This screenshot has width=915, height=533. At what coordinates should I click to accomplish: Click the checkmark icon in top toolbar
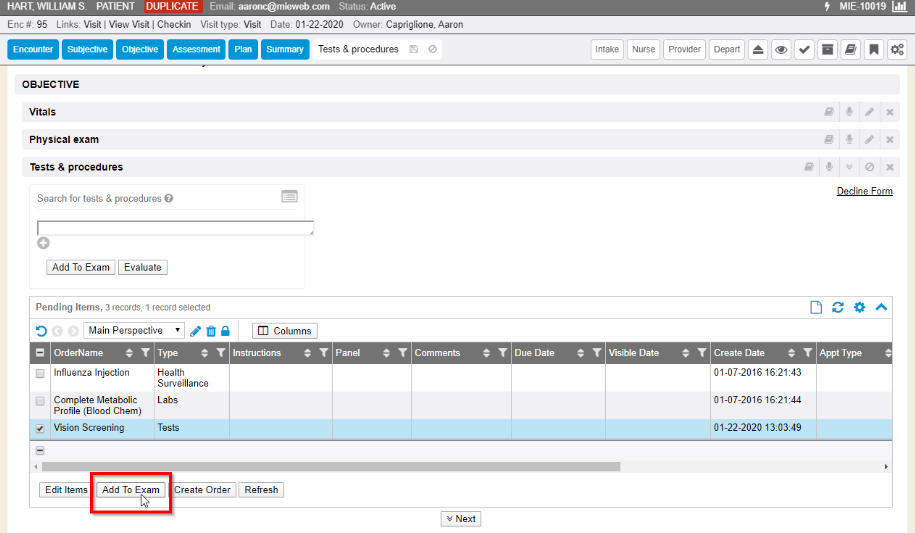pos(804,49)
